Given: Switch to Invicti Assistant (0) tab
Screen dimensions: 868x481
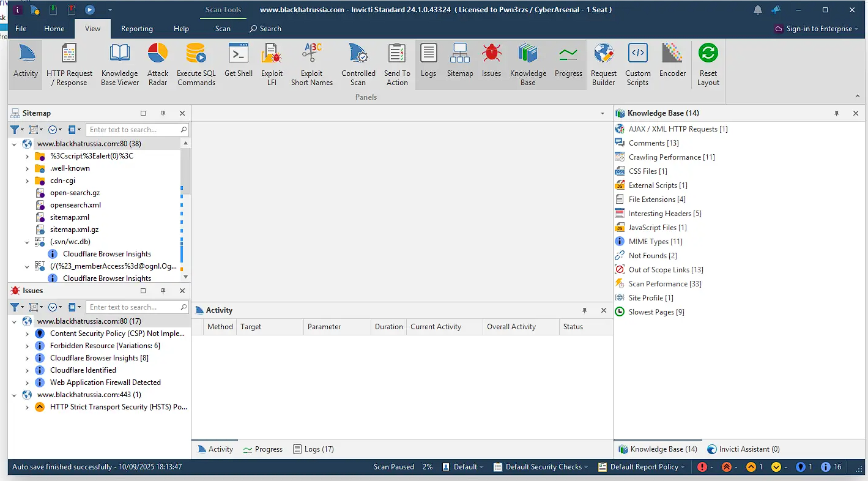Looking at the screenshot, I should coord(743,449).
